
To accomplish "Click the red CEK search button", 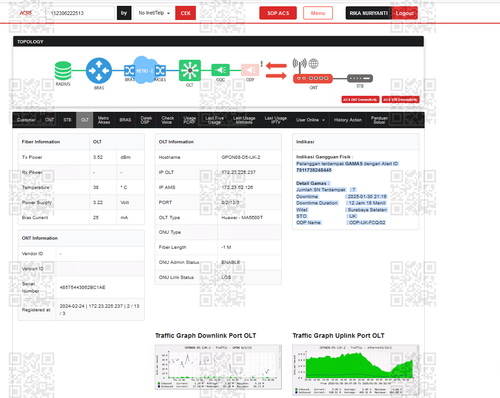I will click(185, 13).
